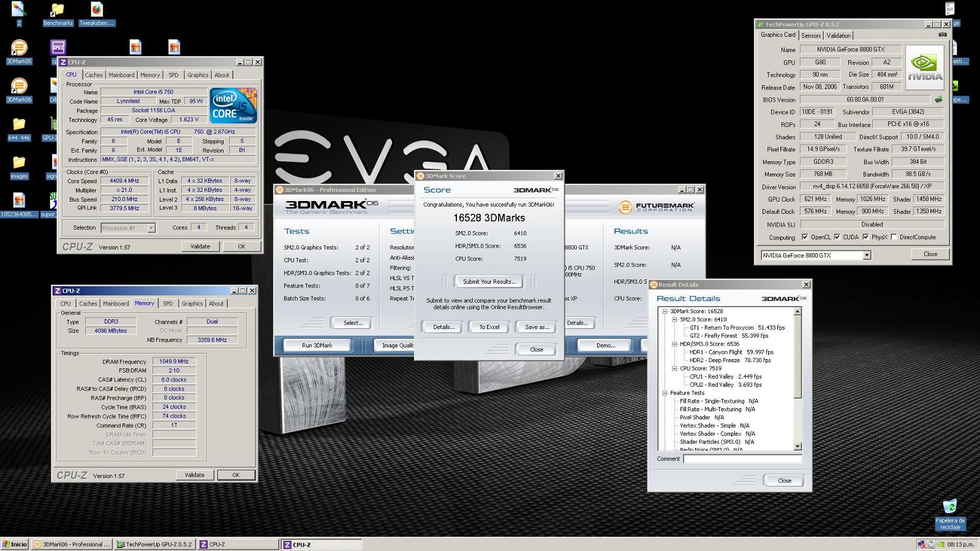Click Submit Your Results button
The image size is (980, 551).
pyautogui.click(x=489, y=281)
